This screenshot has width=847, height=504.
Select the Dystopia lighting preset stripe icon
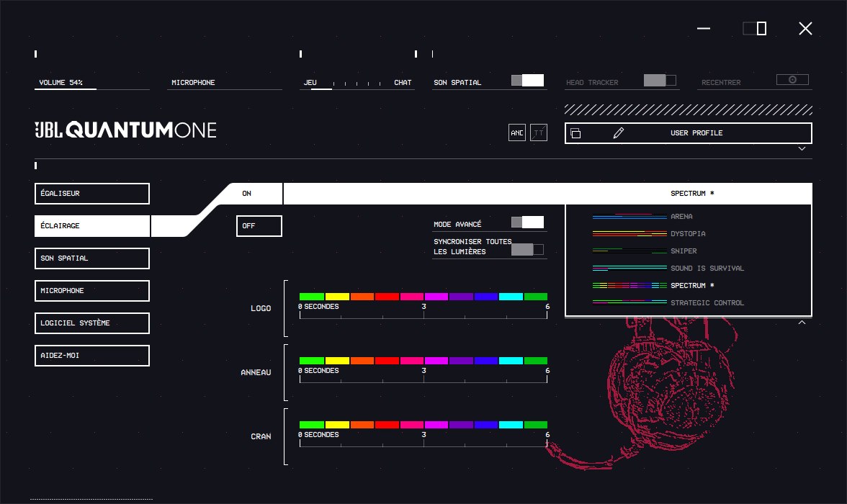(629, 234)
